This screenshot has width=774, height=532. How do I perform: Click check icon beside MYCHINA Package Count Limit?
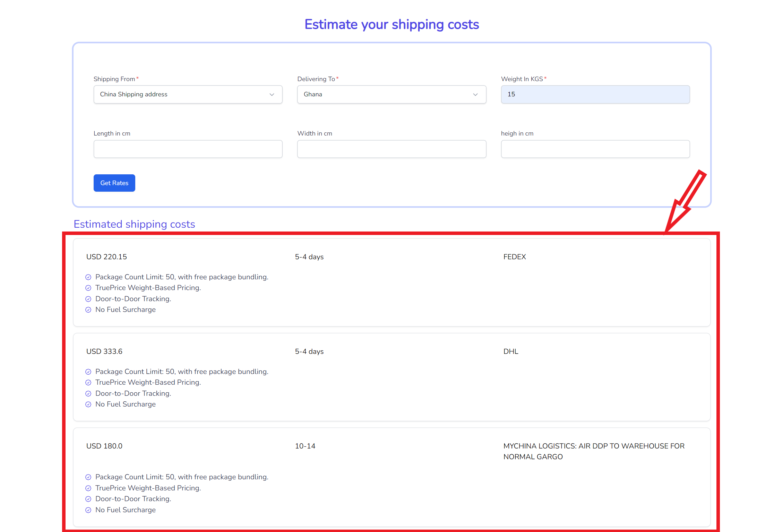coord(88,477)
